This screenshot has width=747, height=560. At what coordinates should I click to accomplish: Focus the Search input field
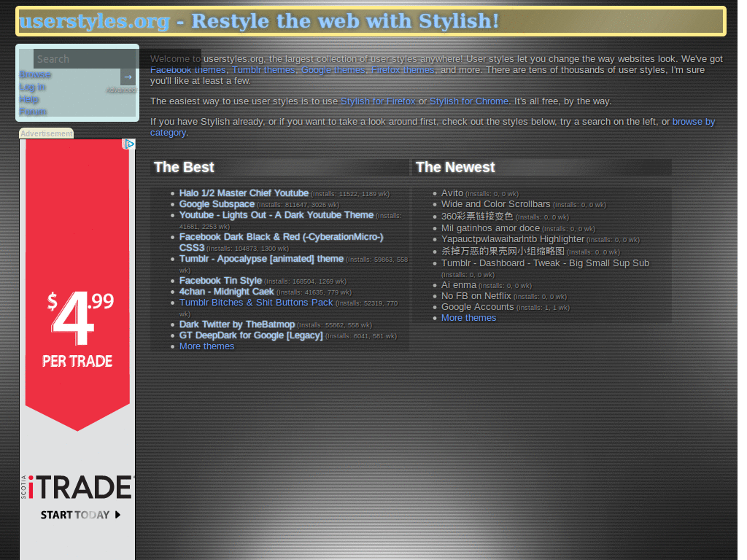tap(117, 59)
